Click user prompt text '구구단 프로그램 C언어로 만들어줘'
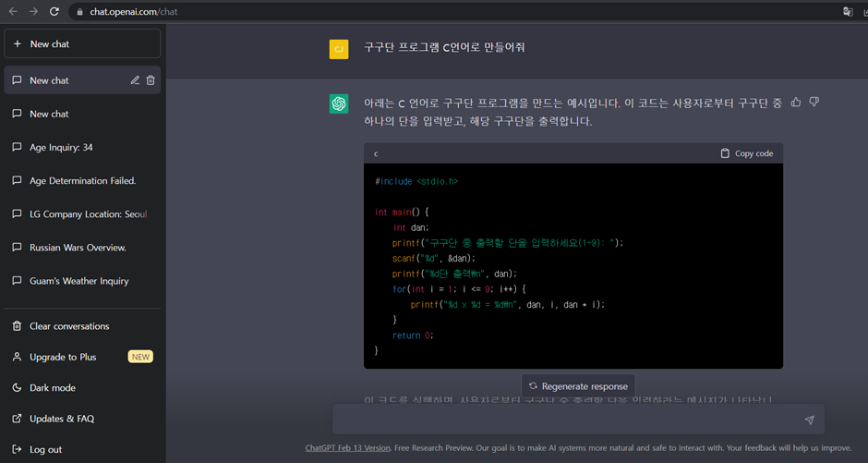Image resolution: width=868 pixels, height=463 pixels. pos(444,48)
